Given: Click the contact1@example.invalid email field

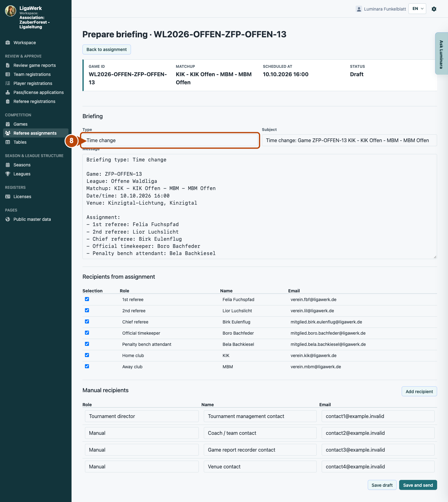Looking at the screenshot, I should coord(378,416).
